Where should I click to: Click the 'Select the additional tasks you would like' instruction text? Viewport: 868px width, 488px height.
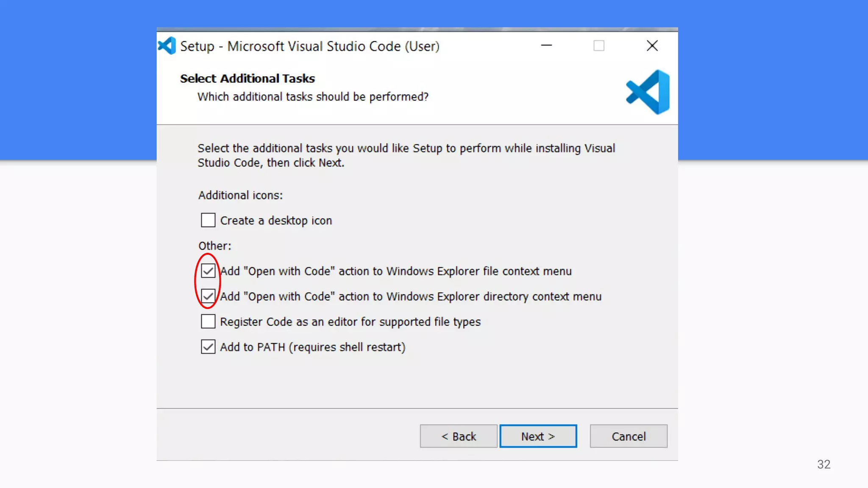pyautogui.click(x=406, y=155)
